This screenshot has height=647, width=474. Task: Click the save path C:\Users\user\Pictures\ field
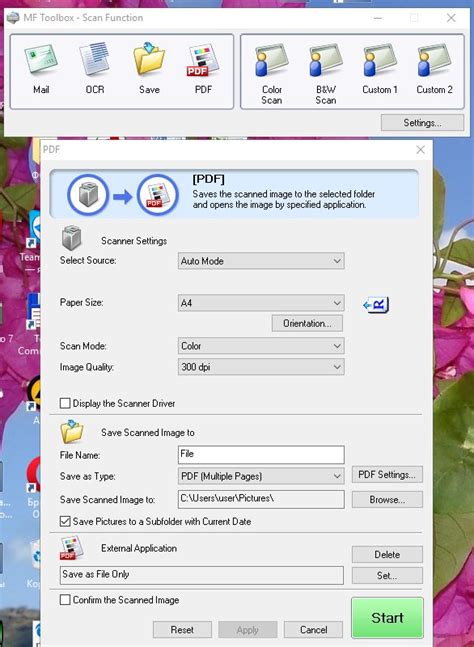pyautogui.click(x=261, y=499)
